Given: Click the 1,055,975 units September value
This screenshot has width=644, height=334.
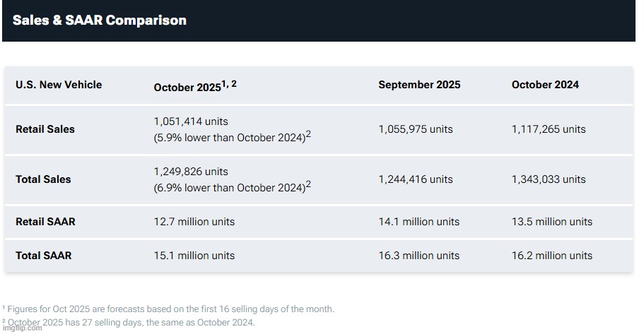Looking at the screenshot, I should point(416,129).
